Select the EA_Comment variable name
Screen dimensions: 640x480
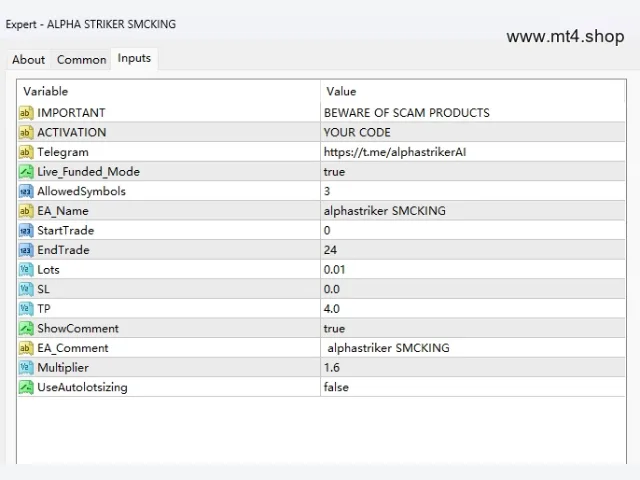pos(73,348)
